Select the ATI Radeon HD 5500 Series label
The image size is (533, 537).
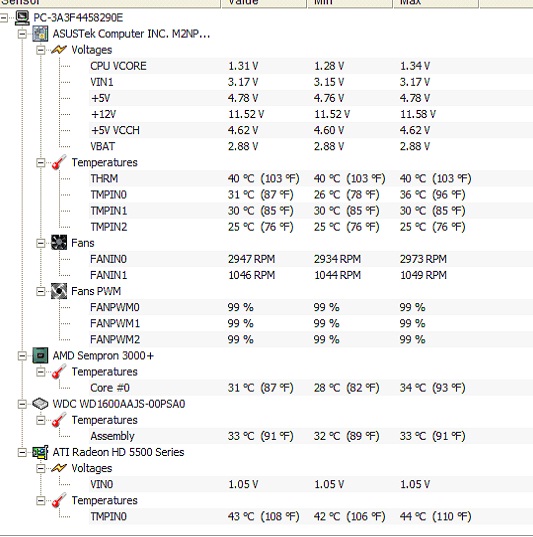point(119,452)
